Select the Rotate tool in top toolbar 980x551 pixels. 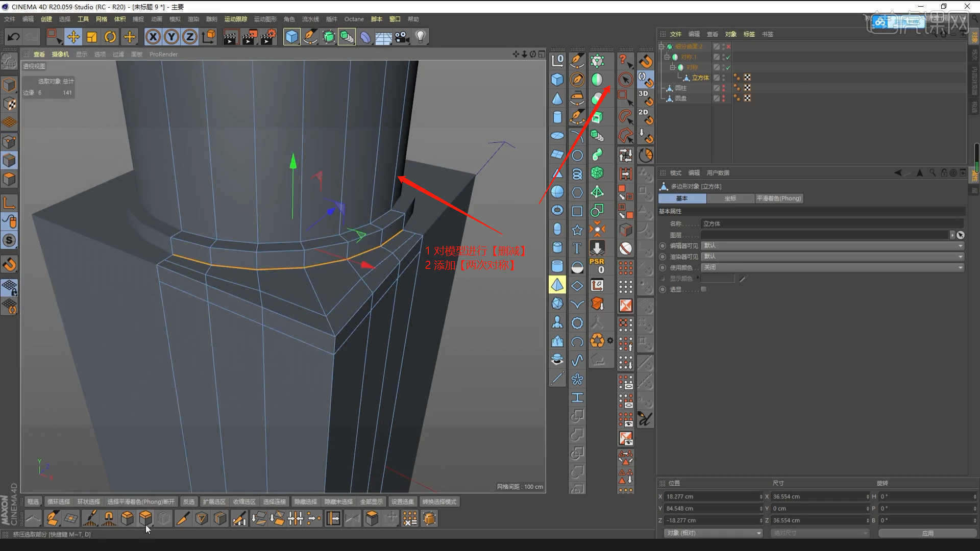coord(110,37)
